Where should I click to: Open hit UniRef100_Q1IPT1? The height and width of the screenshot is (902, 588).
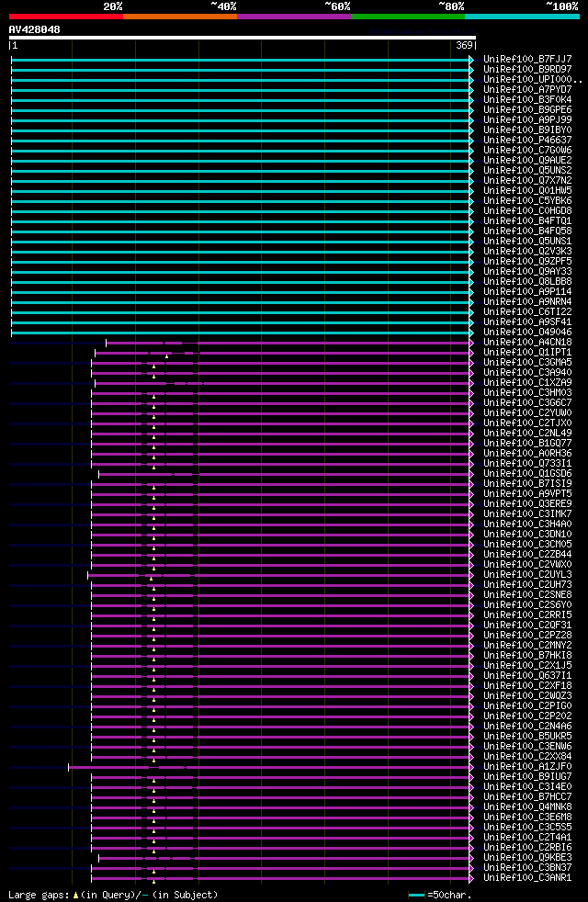[527, 352]
